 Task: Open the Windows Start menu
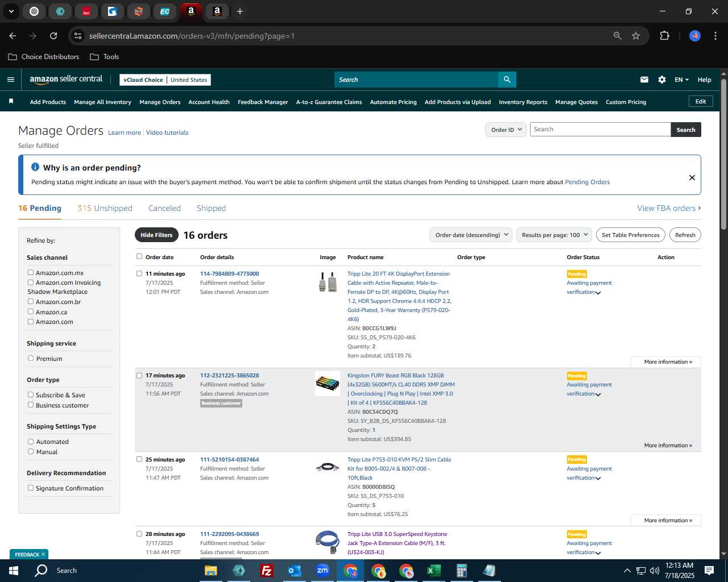tap(13, 571)
